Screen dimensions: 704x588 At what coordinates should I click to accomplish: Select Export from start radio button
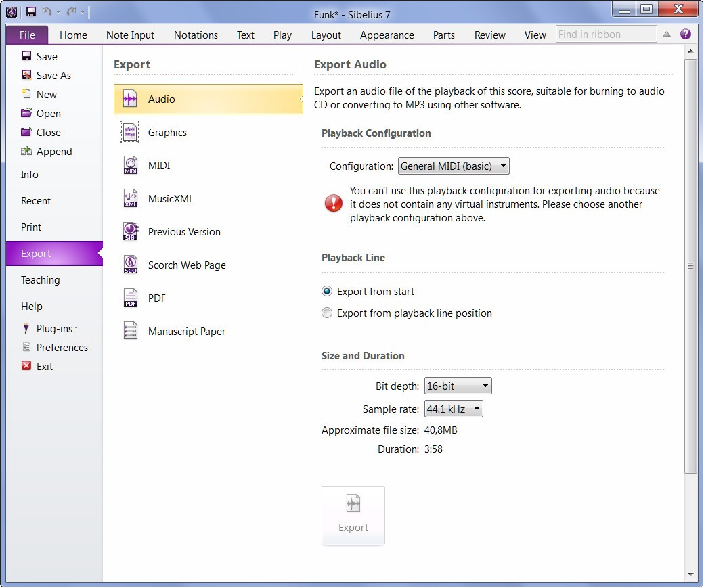pyautogui.click(x=327, y=292)
